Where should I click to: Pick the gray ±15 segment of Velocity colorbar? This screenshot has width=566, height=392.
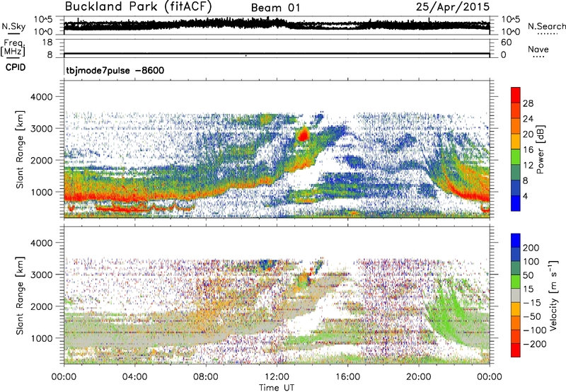pyautogui.click(x=516, y=296)
